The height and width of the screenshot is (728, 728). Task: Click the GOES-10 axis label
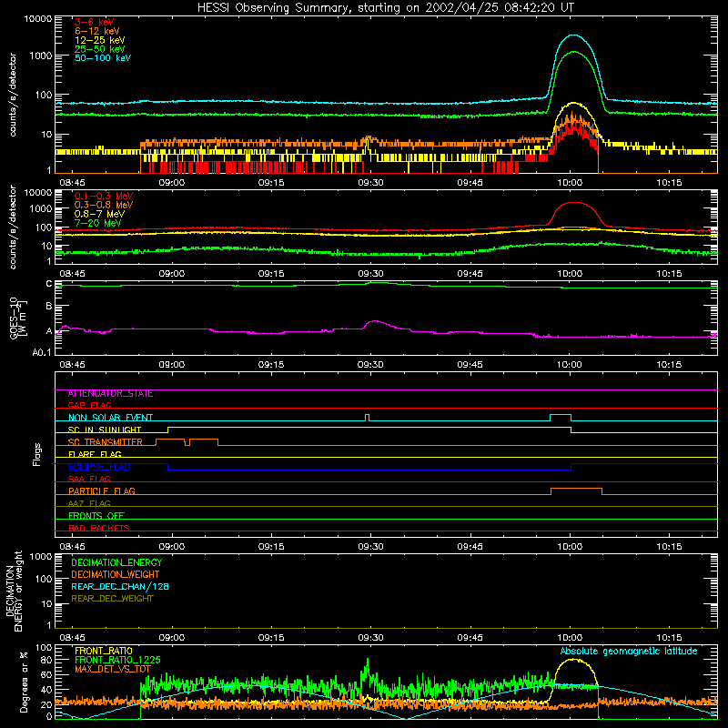[x=17, y=318]
